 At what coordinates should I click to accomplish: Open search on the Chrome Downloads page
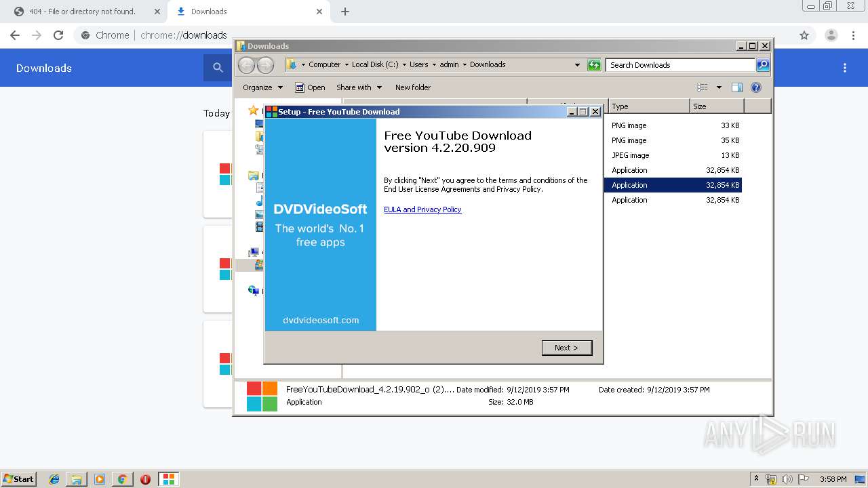(x=218, y=68)
